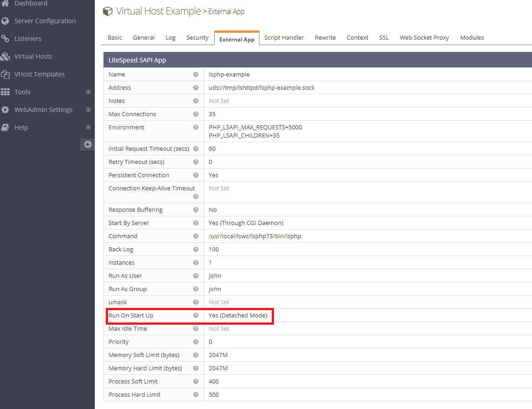Show help for umask
Image resolution: width=532 pixels, height=409 pixels.
pyautogui.click(x=196, y=302)
